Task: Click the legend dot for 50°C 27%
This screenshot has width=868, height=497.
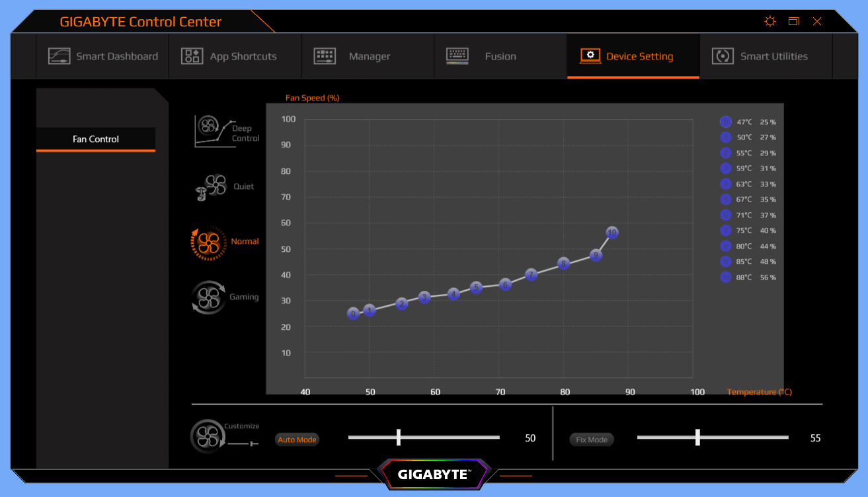Action: point(725,137)
